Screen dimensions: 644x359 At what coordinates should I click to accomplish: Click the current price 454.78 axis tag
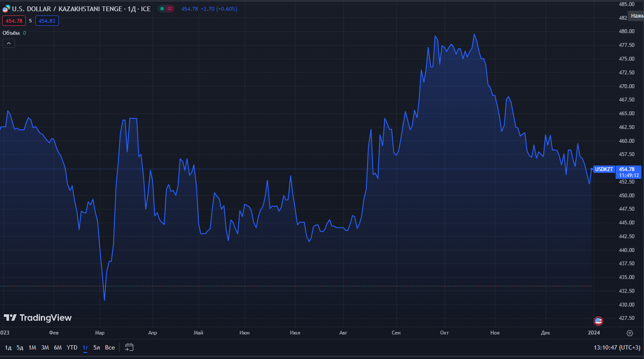629,172
